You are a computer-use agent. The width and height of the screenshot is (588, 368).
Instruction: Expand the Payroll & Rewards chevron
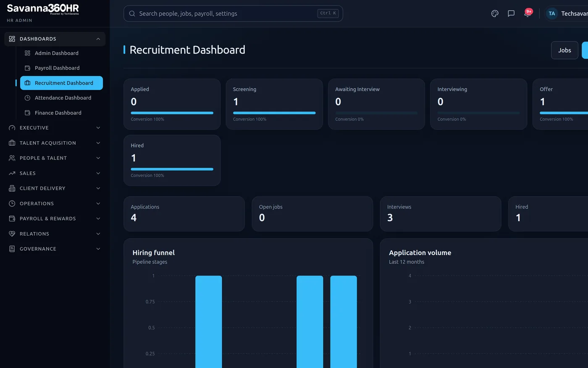point(98,219)
